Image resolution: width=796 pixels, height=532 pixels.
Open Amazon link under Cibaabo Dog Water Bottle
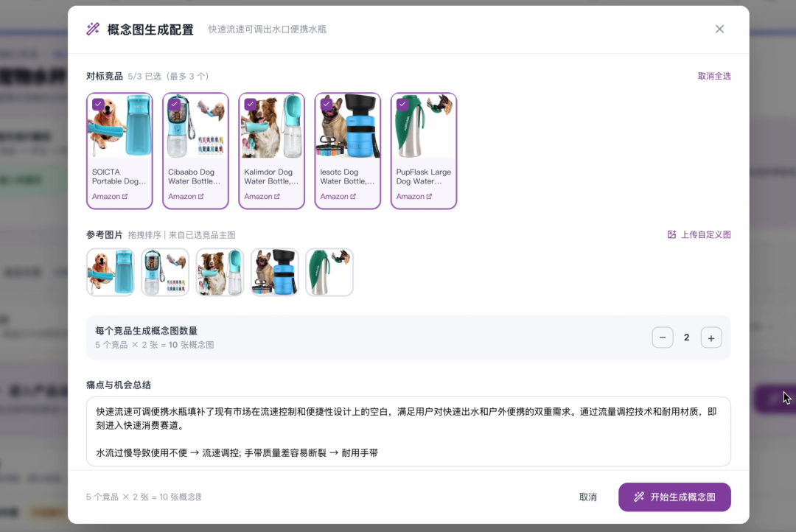point(186,197)
